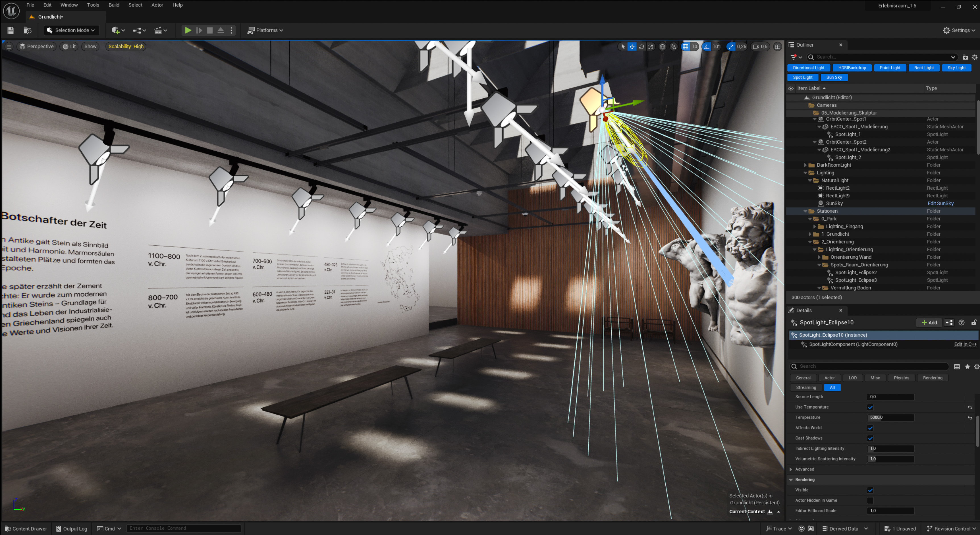This screenshot has height=535, width=980.
Task: Click the Details favorites star icon
Action: [967, 366]
